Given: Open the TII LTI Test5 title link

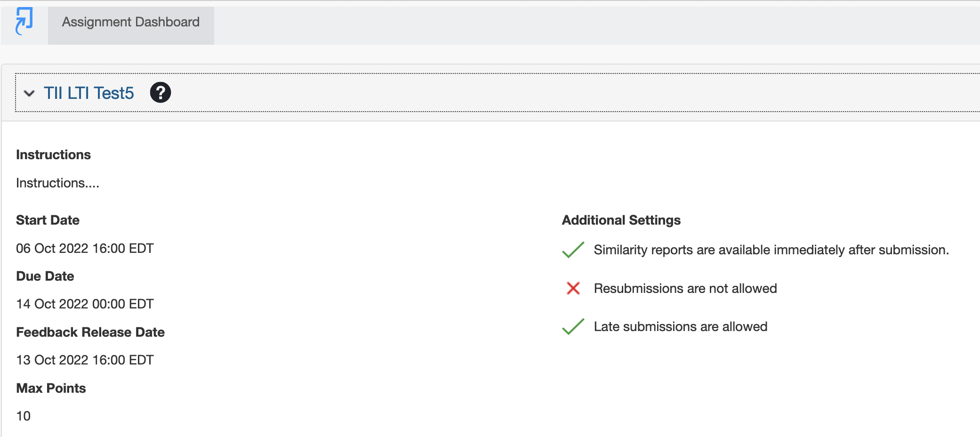Looking at the screenshot, I should point(89,93).
